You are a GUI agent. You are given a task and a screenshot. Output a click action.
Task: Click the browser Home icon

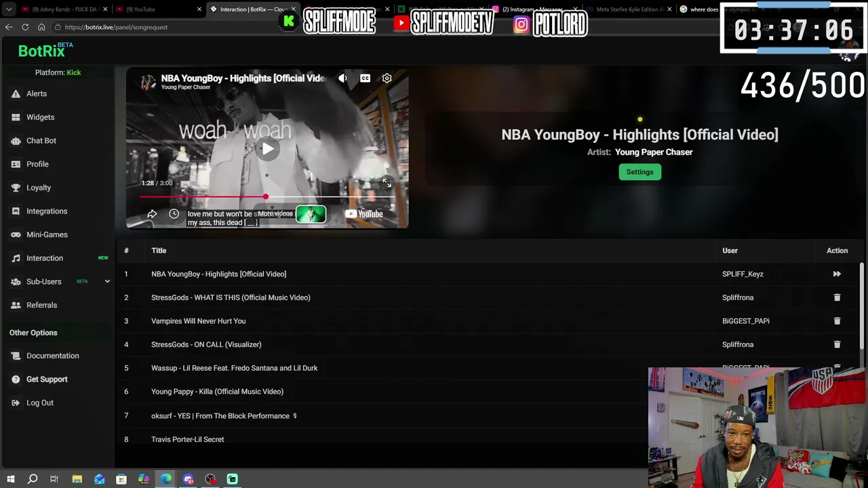click(x=41, y=27)
